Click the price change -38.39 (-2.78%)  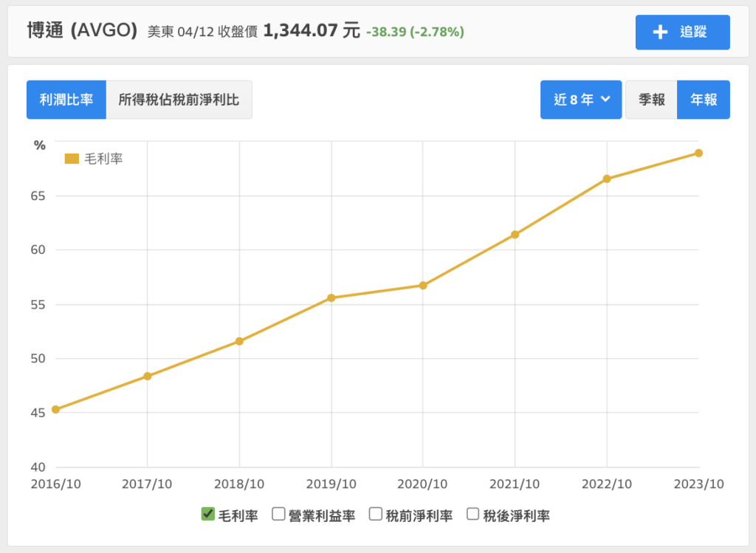[415, 32]
